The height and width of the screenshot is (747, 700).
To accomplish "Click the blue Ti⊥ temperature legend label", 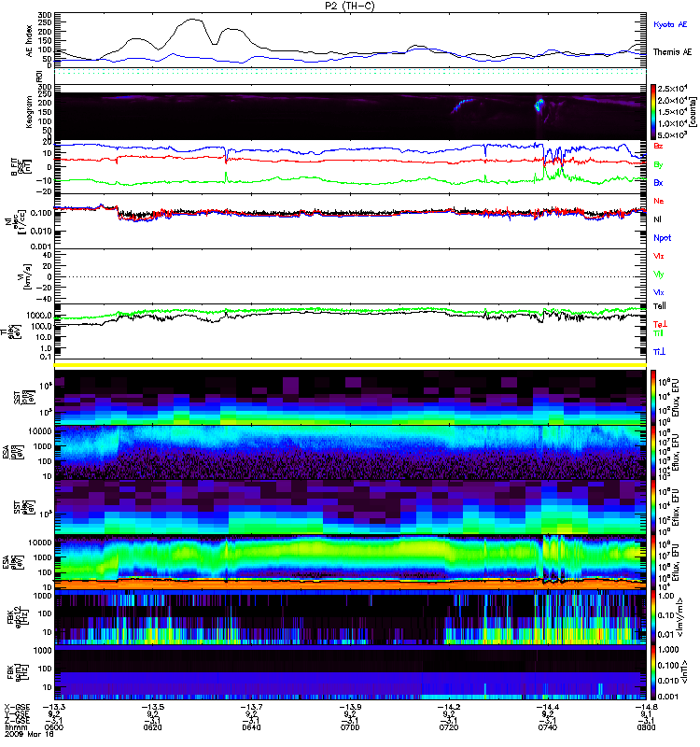I will pyautogui.click(x=659, y=352).
